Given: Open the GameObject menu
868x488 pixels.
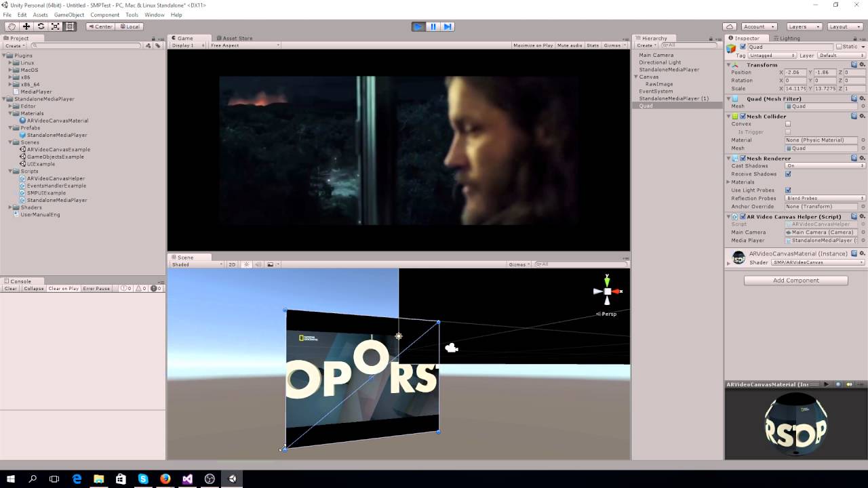Looking at the screenshot, I should 69,14.
